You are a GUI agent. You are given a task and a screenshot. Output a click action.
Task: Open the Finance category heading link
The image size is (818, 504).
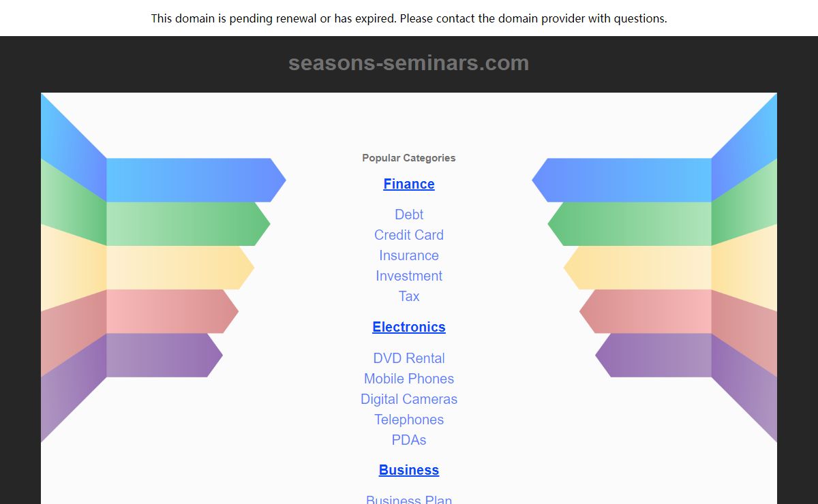click(x=409, y=184)
